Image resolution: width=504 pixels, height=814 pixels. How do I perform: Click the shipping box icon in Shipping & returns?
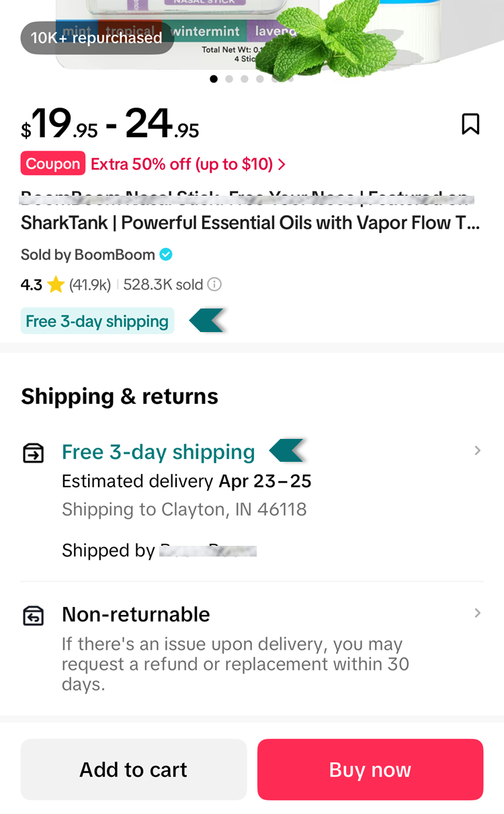(33, 454)
